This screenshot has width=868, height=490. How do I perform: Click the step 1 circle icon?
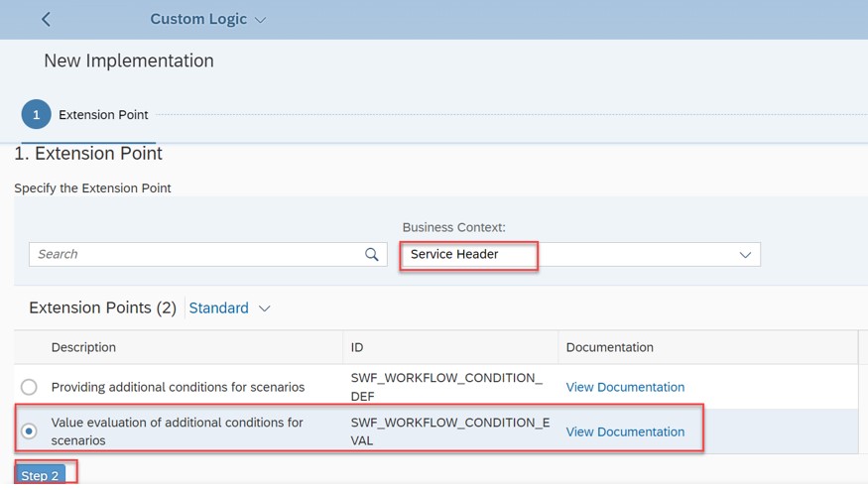[36, 115]
